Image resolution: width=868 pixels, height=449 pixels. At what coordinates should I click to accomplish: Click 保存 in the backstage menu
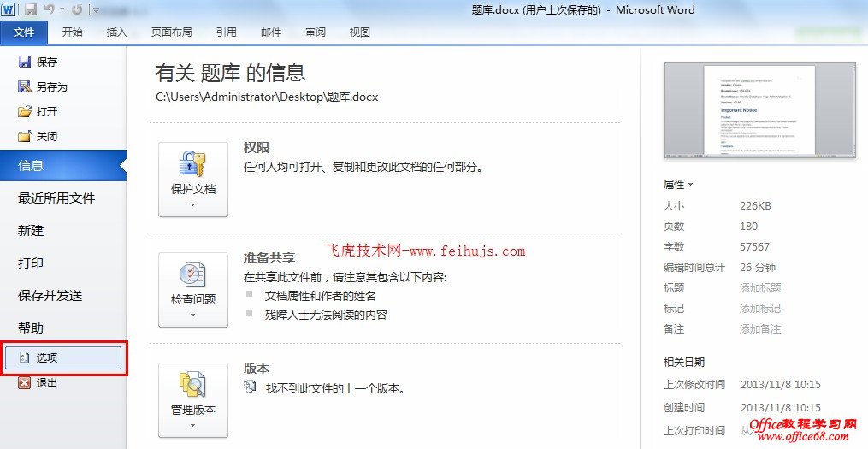[x=38, y=62]
